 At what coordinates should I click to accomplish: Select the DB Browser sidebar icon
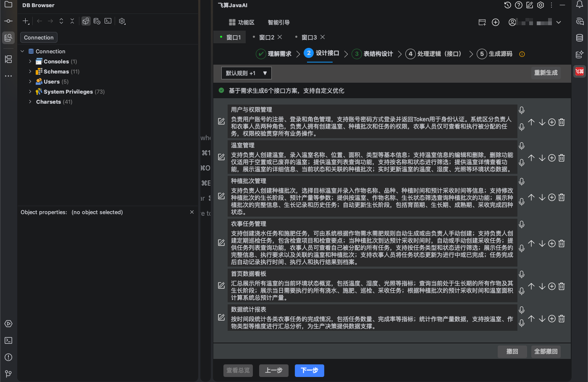click(8, 38)
